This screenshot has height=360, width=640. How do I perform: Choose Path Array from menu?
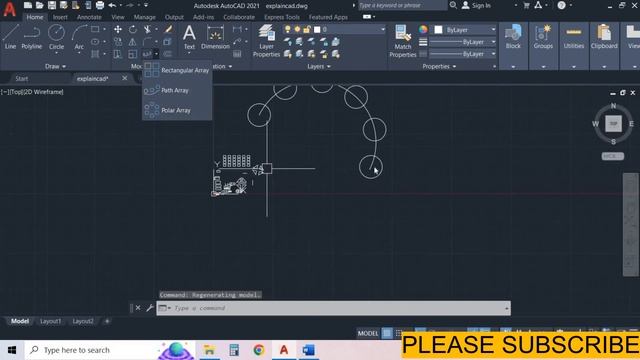click(177, 90)
